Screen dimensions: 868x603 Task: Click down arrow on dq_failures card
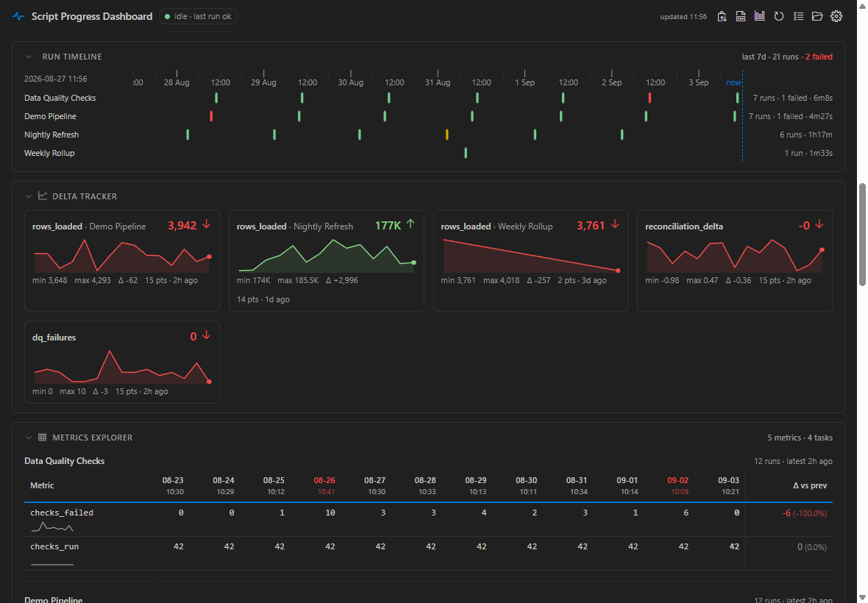click(207, 335)
